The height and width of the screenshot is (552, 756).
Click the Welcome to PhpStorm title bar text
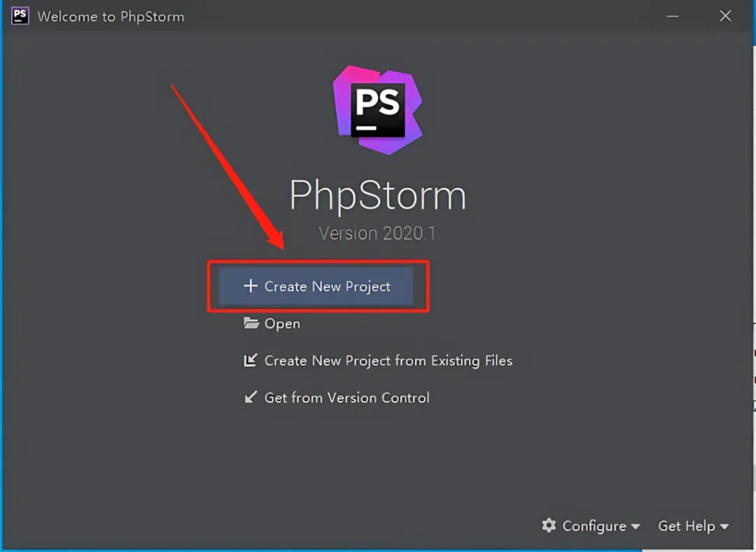coord(111,16)
